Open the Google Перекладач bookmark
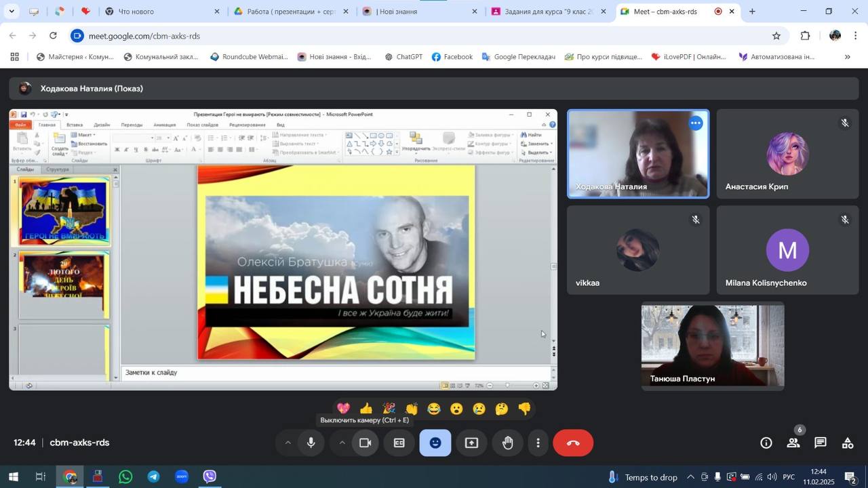Screen dimensions: 868x488 [x=519, y=57]
